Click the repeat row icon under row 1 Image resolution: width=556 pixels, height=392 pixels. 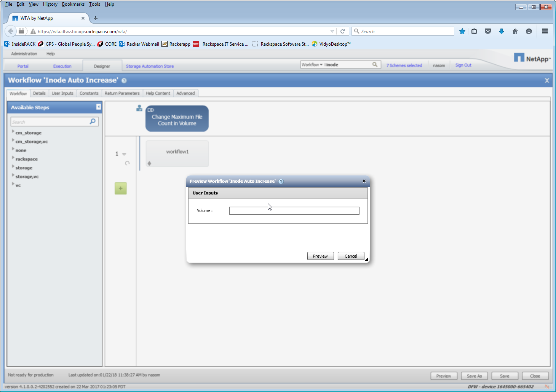tap(127, 163)
